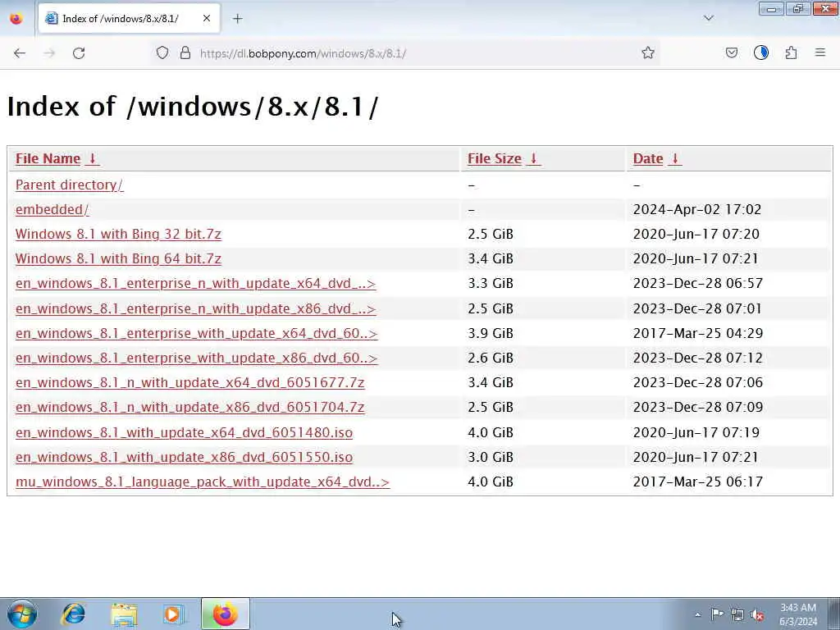This screenshot has height=630, width=840.
Task: Sort Date descending arrow
Action: click(x=675, y=158)
